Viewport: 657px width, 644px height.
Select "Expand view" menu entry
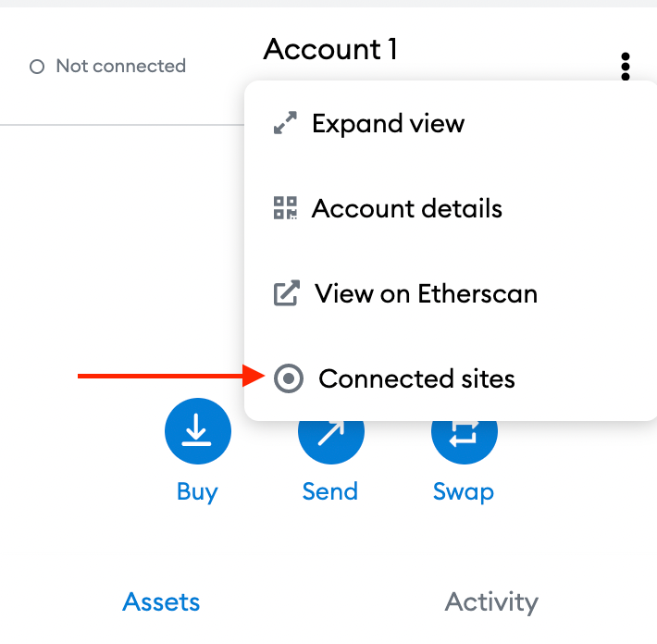click(x=388, y=124)
